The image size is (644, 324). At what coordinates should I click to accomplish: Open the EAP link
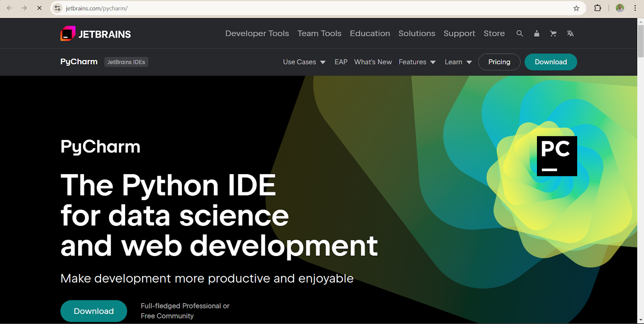(341, 62)
